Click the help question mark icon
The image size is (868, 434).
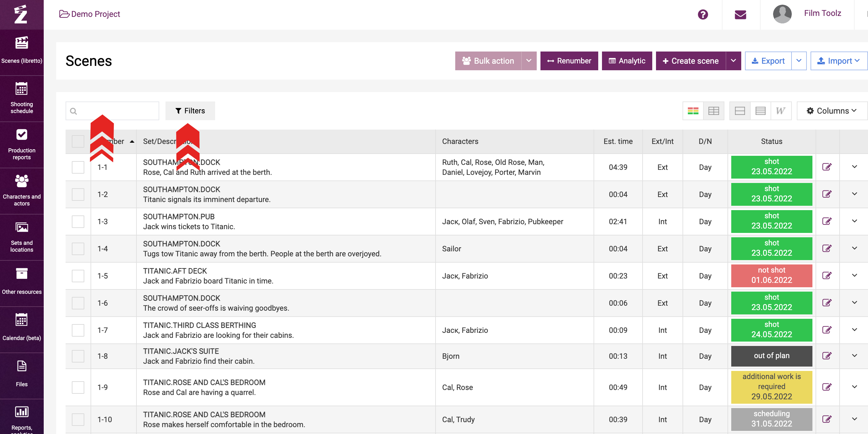point(703,14)
